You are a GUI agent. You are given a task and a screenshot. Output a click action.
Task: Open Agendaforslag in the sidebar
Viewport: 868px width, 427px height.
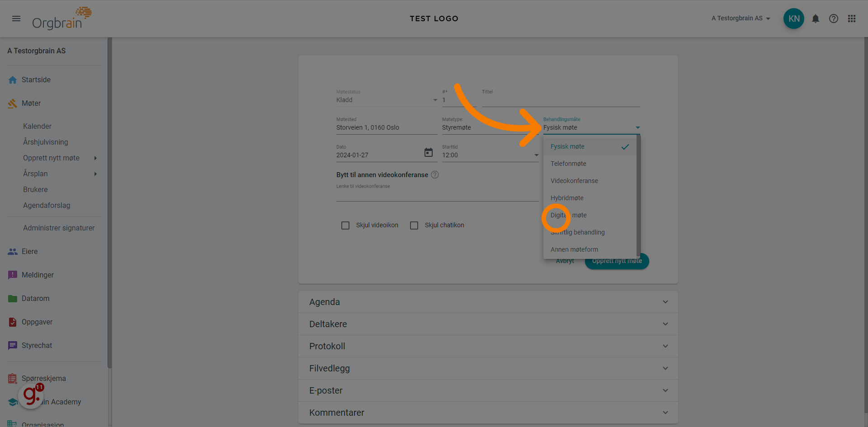[x=47, y=206]
